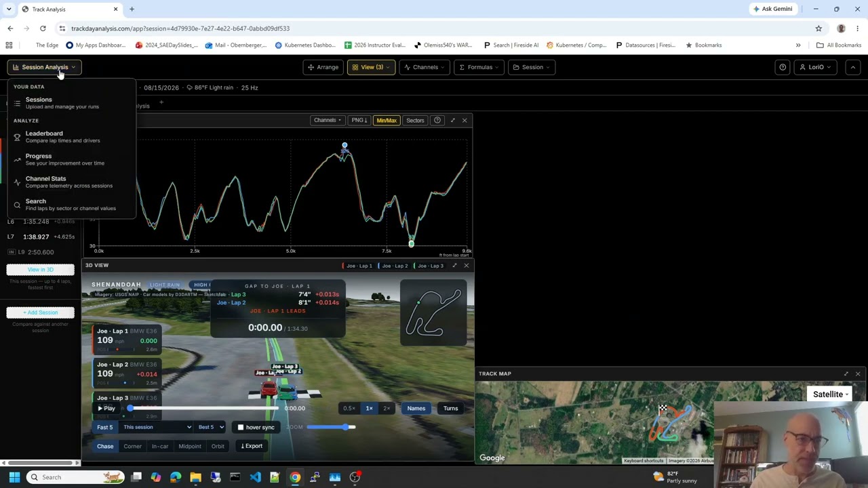868x488 pixels.
Task: Open the This session dropdown
Action: click(156, 427)
